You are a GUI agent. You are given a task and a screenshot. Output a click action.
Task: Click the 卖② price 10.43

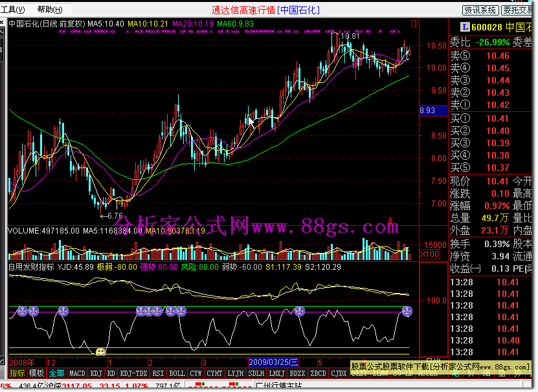pyautogui.click(x=497, y=93)
